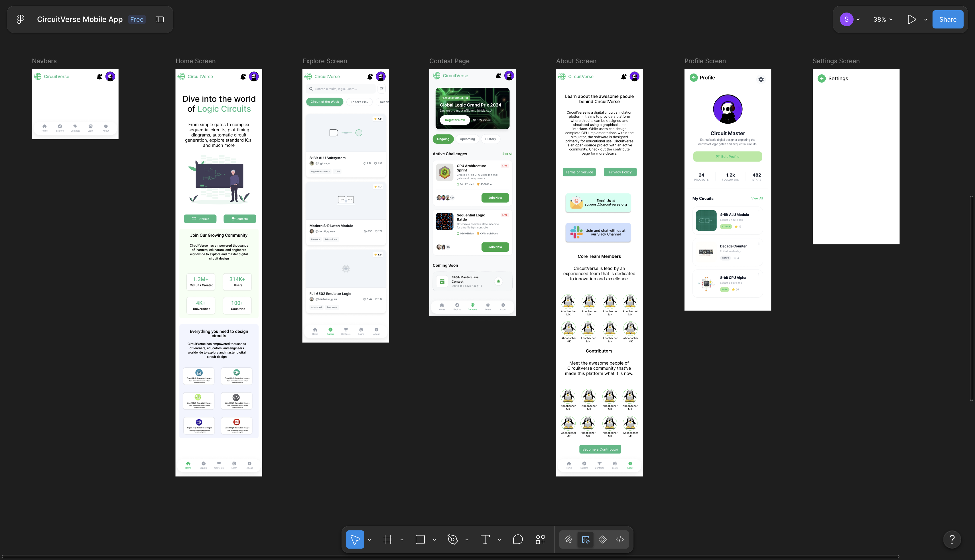Select the Move tool in toolbar
The width and height of the screenshot is (975, 560).
click(x=355, y=539)
